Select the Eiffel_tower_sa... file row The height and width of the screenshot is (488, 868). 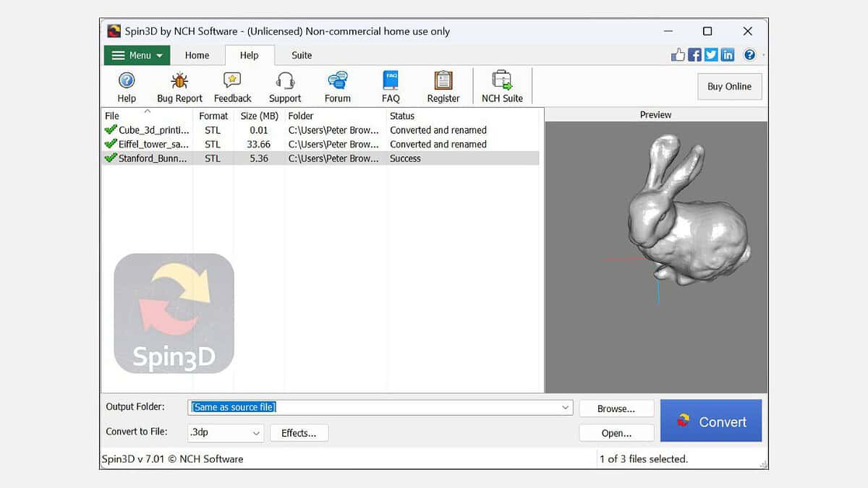(x=320, y=144)
